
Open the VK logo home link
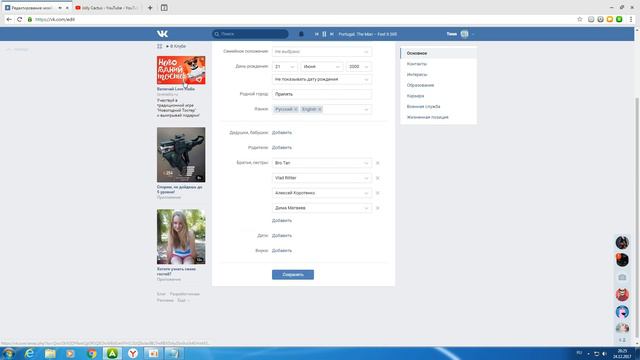pos(162,34)
